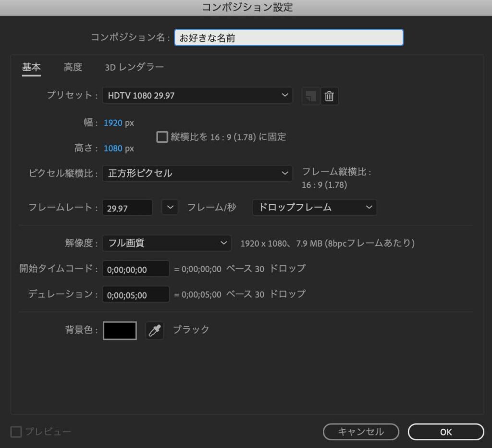The width and height of the screenshot is (492, 448).
Task: Toggle the プレビュー checkbox
Action: [16, 431]
